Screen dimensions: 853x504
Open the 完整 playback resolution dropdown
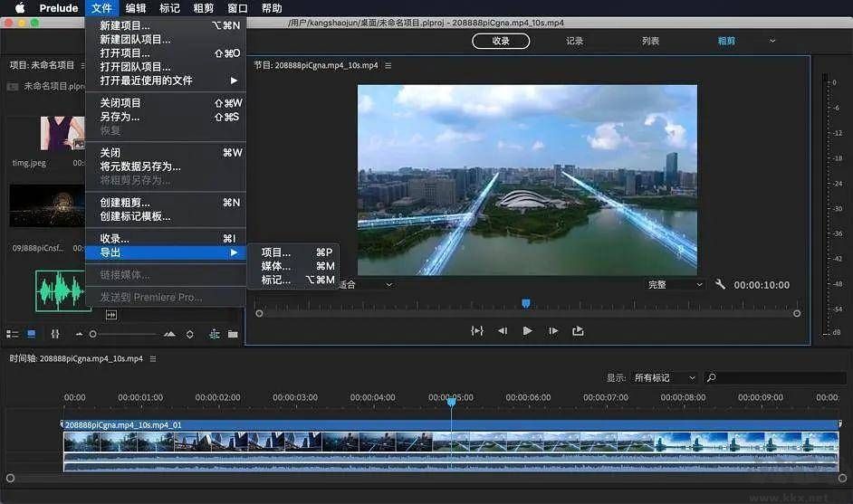[675, 284]
